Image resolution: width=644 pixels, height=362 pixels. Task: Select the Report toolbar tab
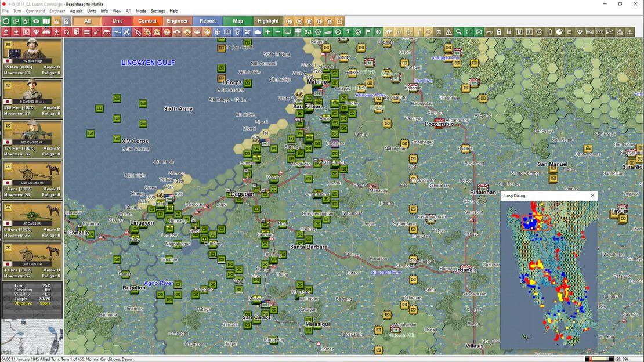click(x=207, y=21)
